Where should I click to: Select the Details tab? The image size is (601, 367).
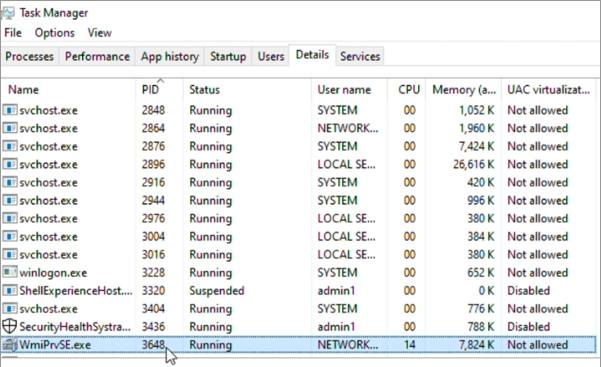(x=312, y=55)
